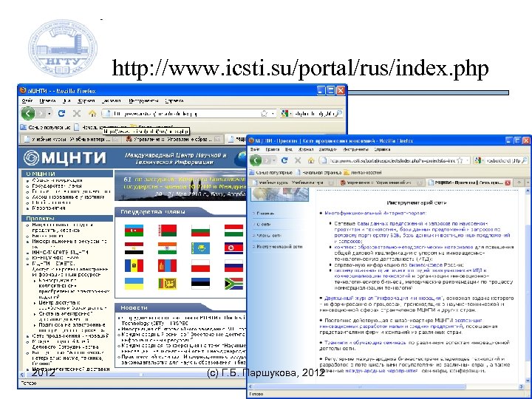Open Мероприятия link in О МЦНТИ sidebar
This screenshot has height=399, width=532.
[x=49, y=208]
